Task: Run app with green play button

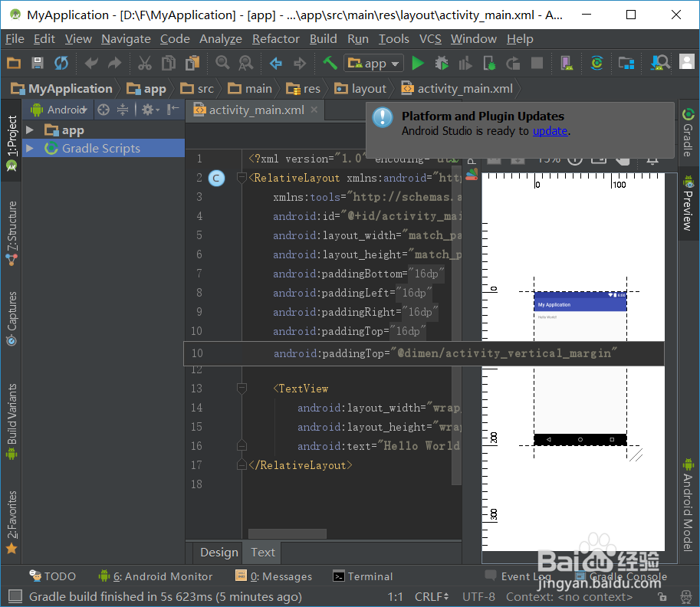Action: click(418, 64)
